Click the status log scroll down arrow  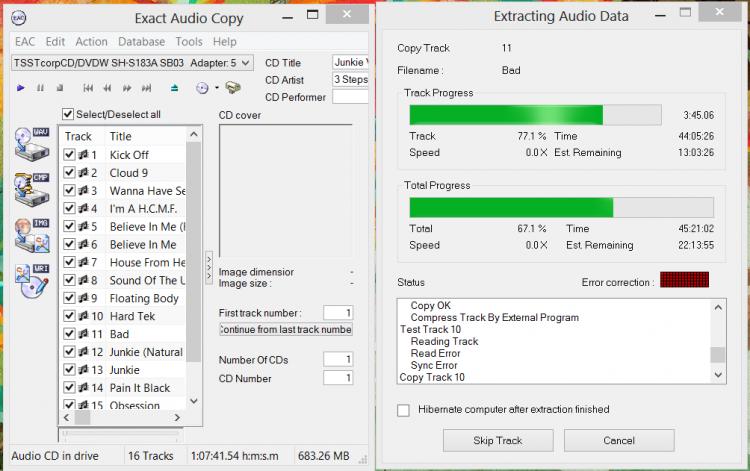coord(718,375)
